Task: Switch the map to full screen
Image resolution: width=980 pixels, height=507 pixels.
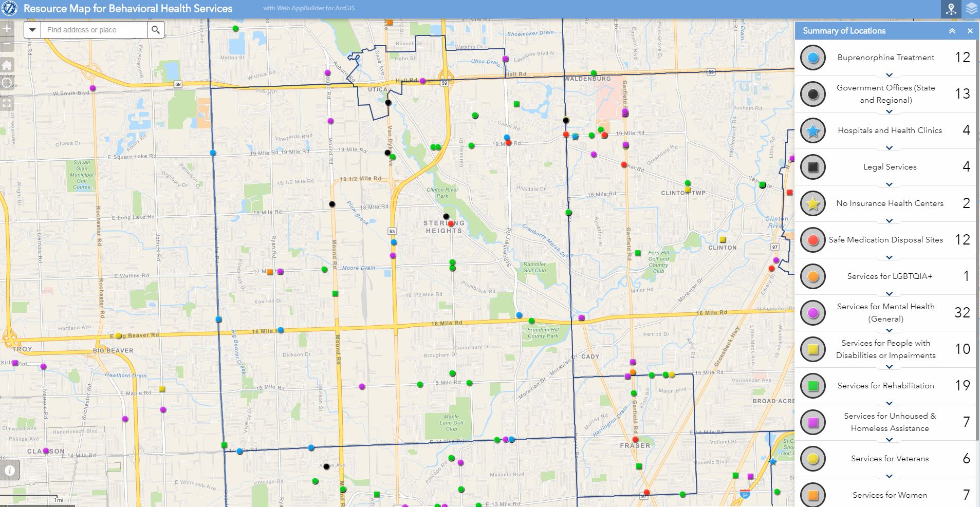Action: (6, 103)
